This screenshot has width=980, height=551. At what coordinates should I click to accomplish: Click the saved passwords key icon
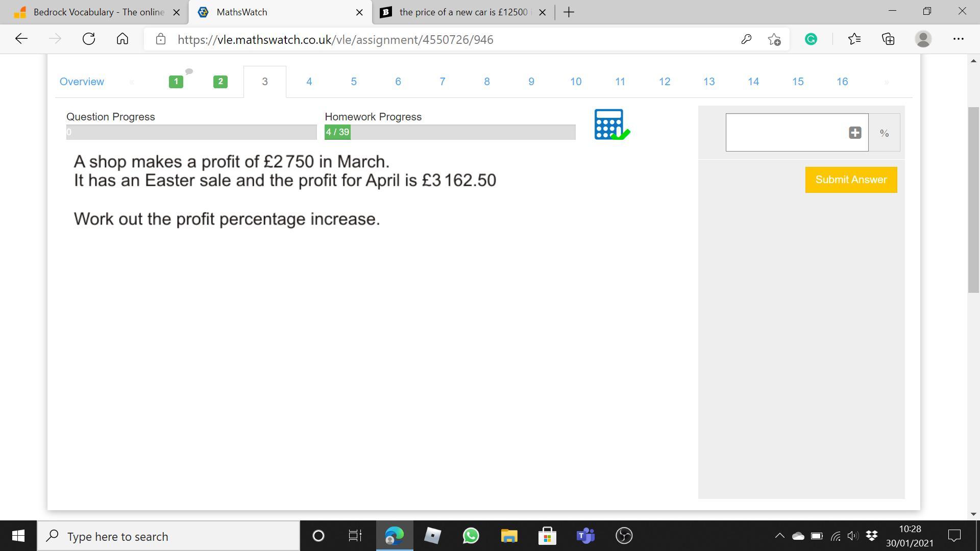tap(746, 39)
